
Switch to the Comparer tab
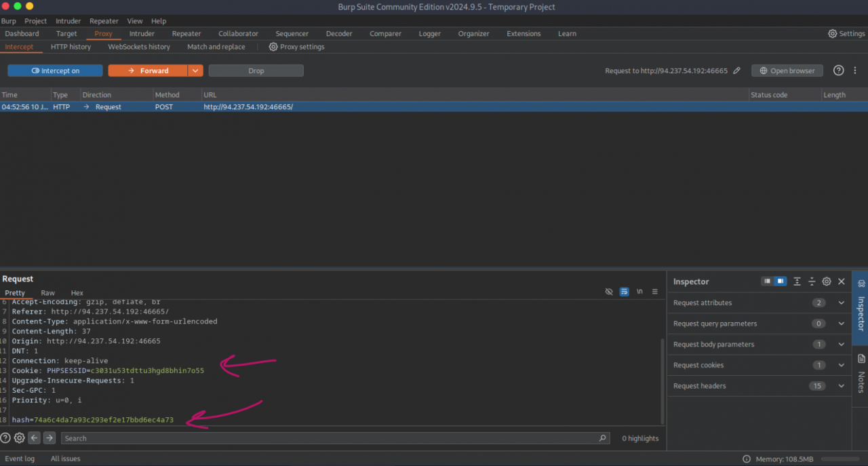pos(384,33)
